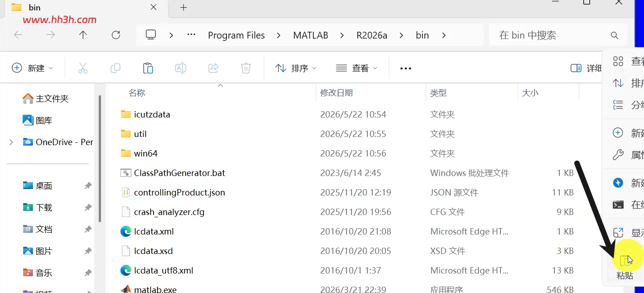Open a new tab with plus button
This screenshot has height=293, width=644.
pyautogui.click(x=183, y=7)
